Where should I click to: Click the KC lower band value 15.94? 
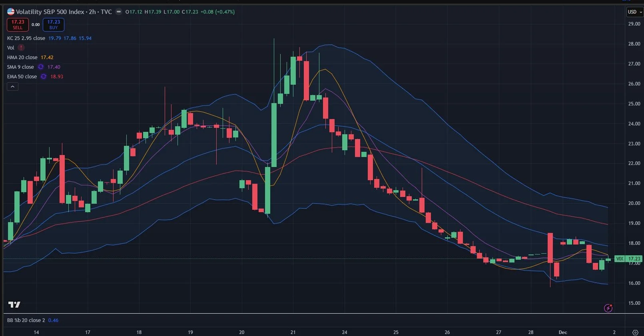coord(85,38)
